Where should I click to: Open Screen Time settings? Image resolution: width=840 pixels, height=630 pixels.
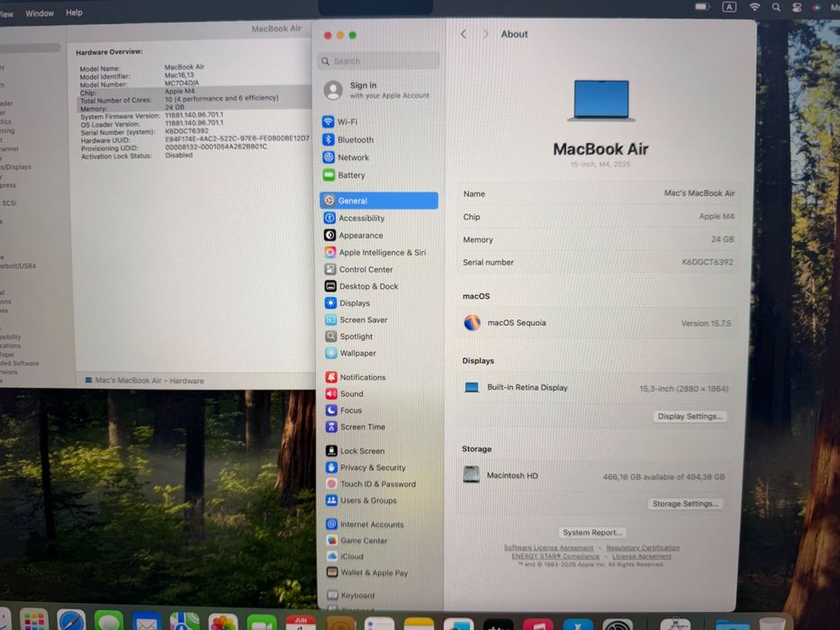[356, 427]
